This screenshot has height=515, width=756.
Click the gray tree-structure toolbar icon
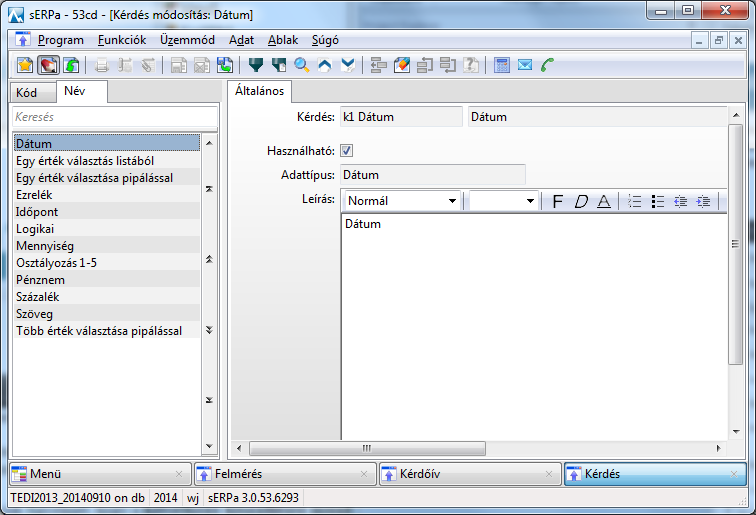[x=378, y=65]
